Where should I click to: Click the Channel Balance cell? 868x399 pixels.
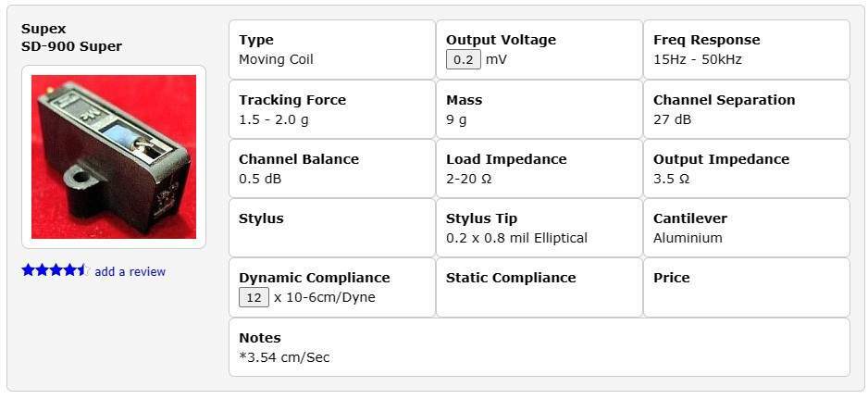point(332,168)
